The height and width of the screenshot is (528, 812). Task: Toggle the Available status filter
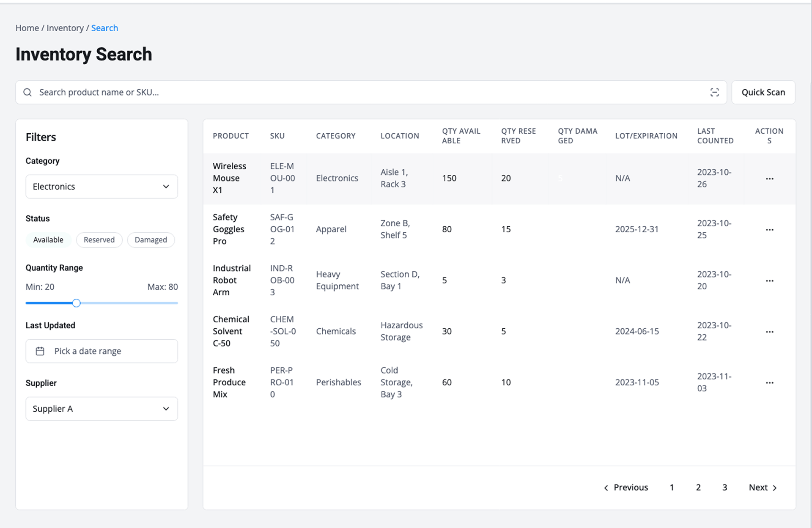[48, 240]
